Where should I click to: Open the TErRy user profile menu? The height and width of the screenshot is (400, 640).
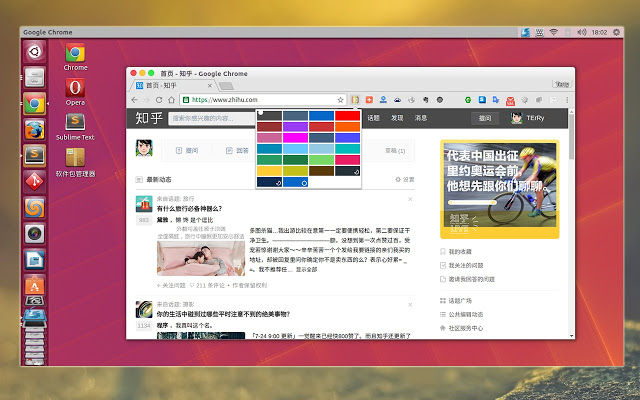coord(527,118)
